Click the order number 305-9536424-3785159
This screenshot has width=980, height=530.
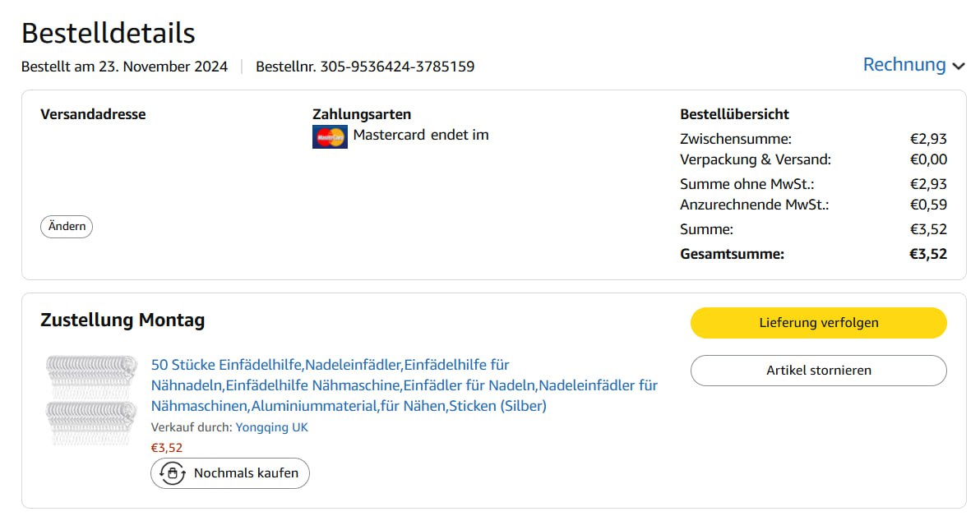click(x=396, y=67)
